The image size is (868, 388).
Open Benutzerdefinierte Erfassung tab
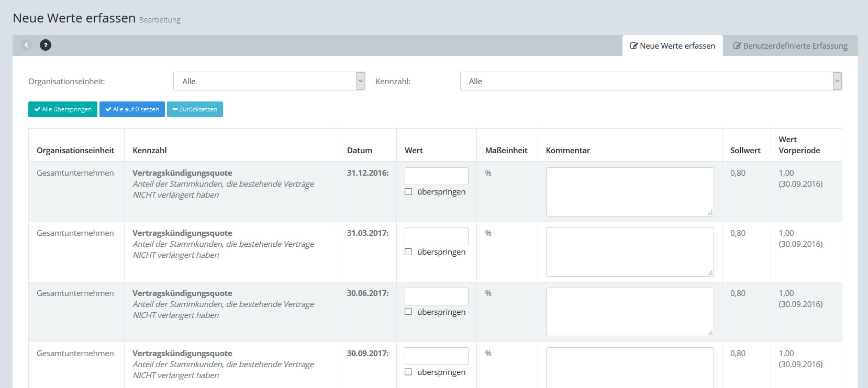790,46
